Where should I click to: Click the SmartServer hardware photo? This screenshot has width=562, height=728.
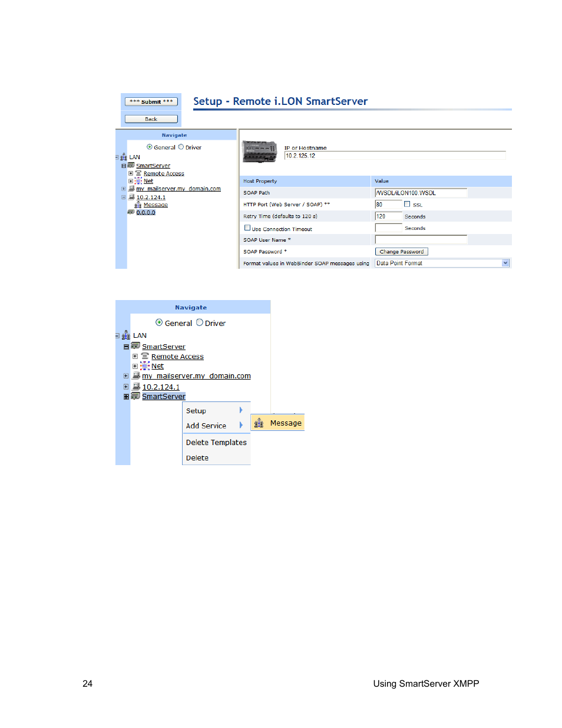(x=260, y=152)
